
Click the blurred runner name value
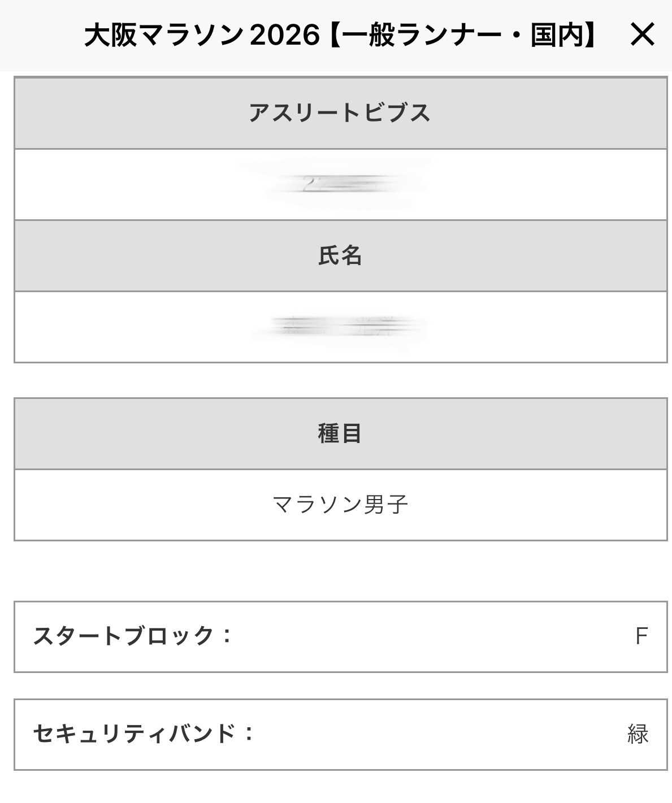pyautogui.click(x=340, y=327)
